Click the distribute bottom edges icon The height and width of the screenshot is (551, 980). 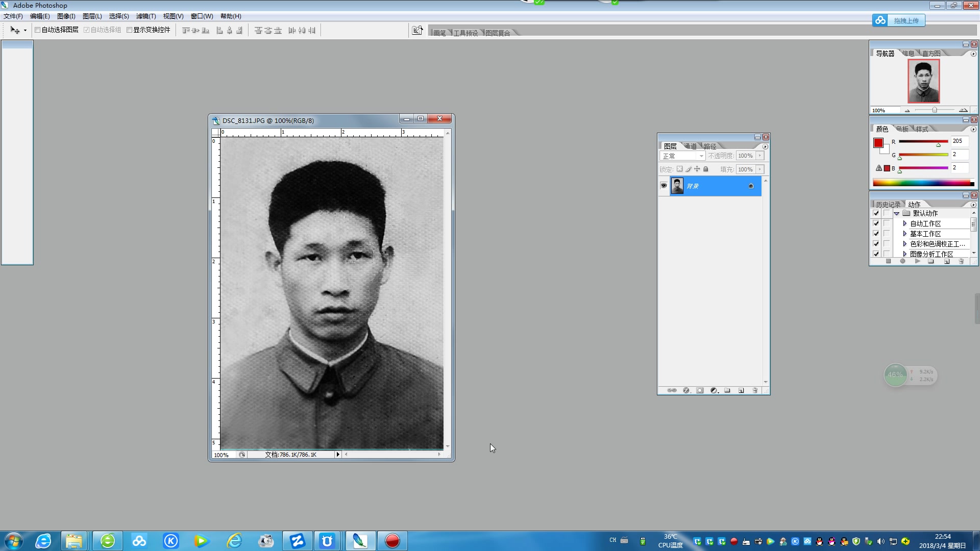coord(278,31)
